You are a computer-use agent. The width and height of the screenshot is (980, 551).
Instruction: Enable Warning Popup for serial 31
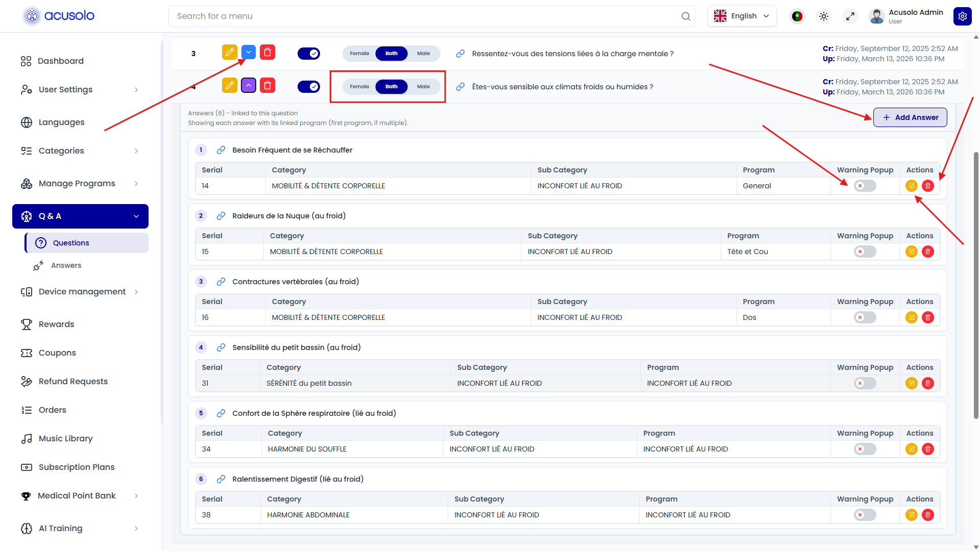[865, 383]
